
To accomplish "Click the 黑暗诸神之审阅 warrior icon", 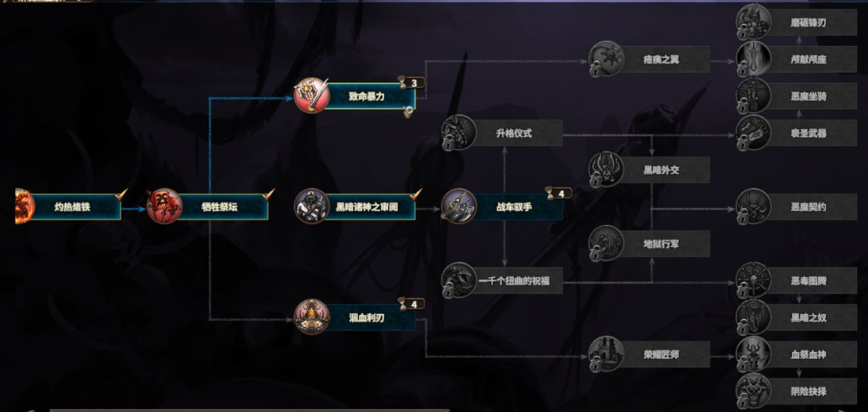I will coord(312,206).
